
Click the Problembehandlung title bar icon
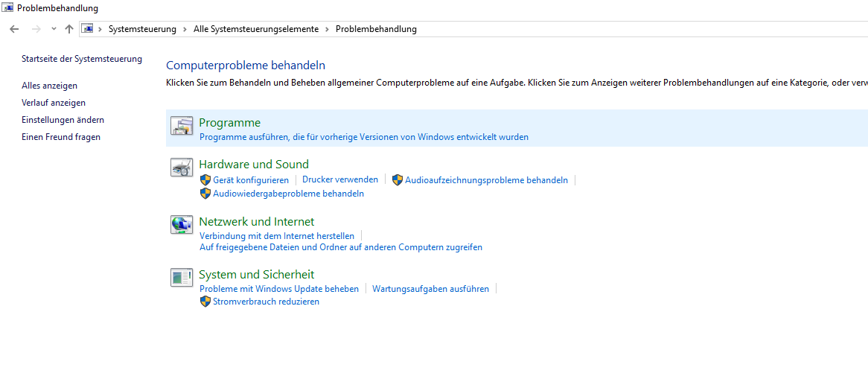8,8
